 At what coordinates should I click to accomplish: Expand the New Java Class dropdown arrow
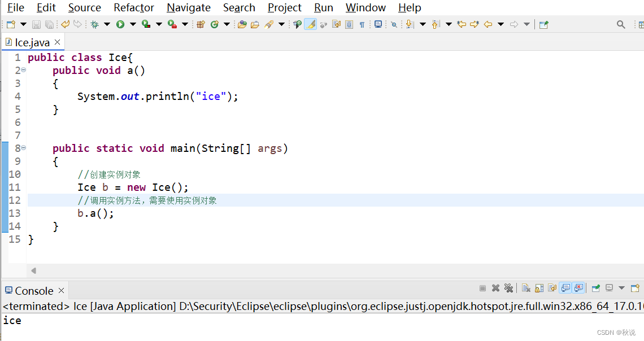tap(227, 25)
